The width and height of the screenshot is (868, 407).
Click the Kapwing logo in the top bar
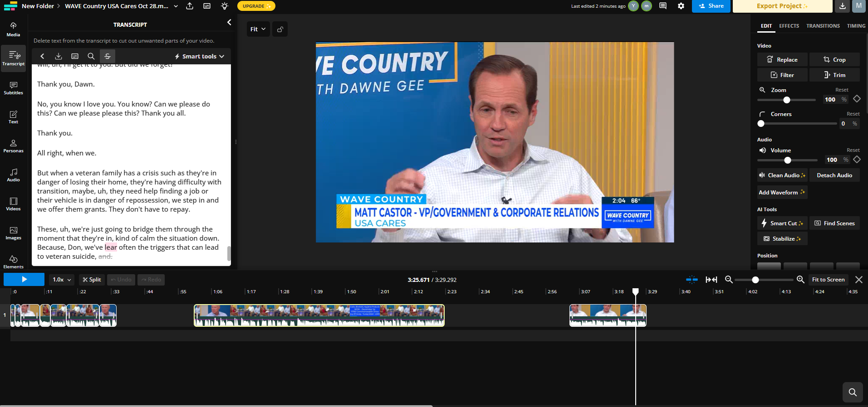click(10, 6)
